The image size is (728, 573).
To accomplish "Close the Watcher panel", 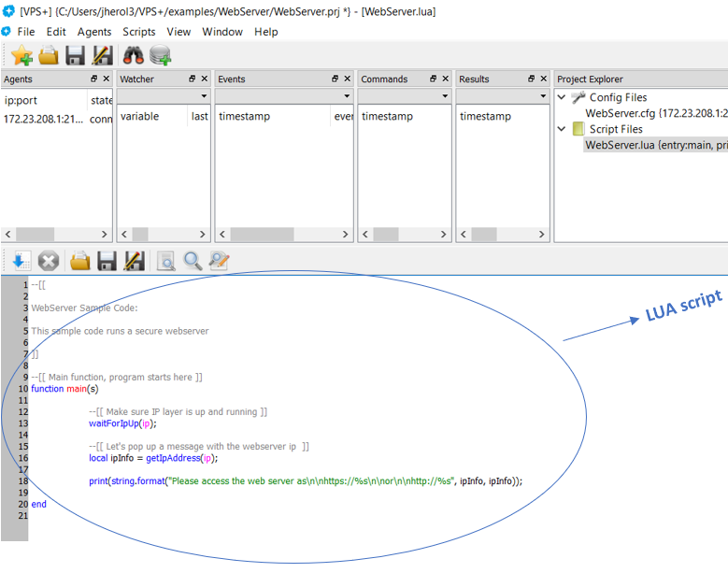I will click(206, 79).
